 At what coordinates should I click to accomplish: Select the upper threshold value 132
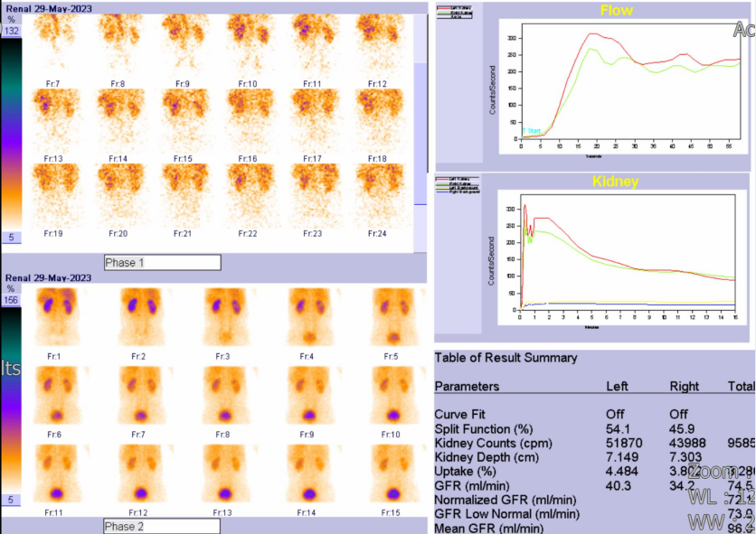pos(13,31)
